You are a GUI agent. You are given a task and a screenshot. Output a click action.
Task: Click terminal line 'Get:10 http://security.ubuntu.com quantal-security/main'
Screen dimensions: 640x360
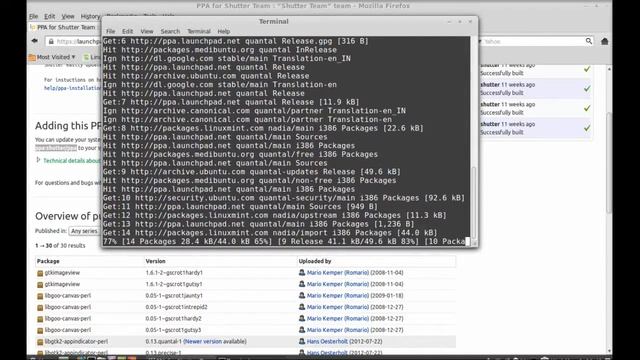click(x=284, y=198)
